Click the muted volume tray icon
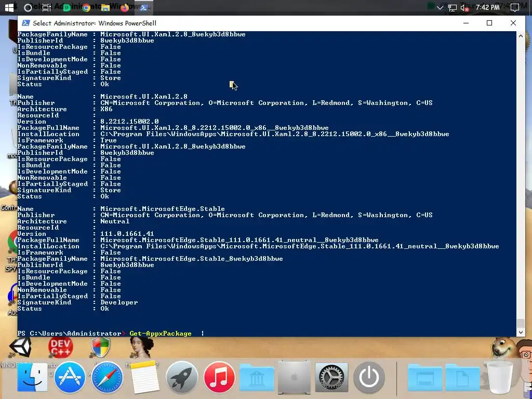Viewport: 532px width, 399px height. click(464, 7)
